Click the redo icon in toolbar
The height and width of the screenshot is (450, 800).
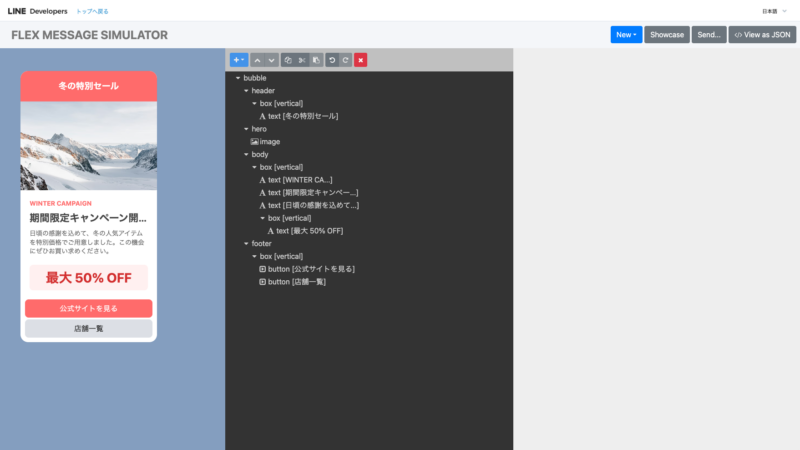coord(346,60)
